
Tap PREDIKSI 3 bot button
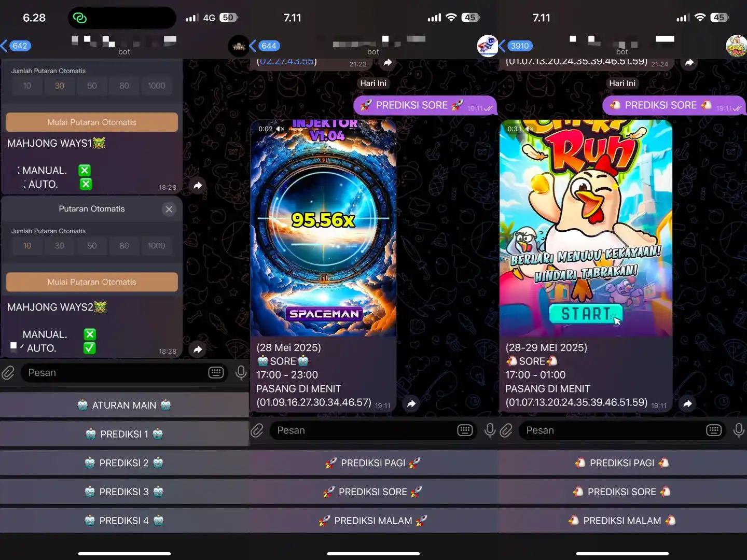(125, 492)
